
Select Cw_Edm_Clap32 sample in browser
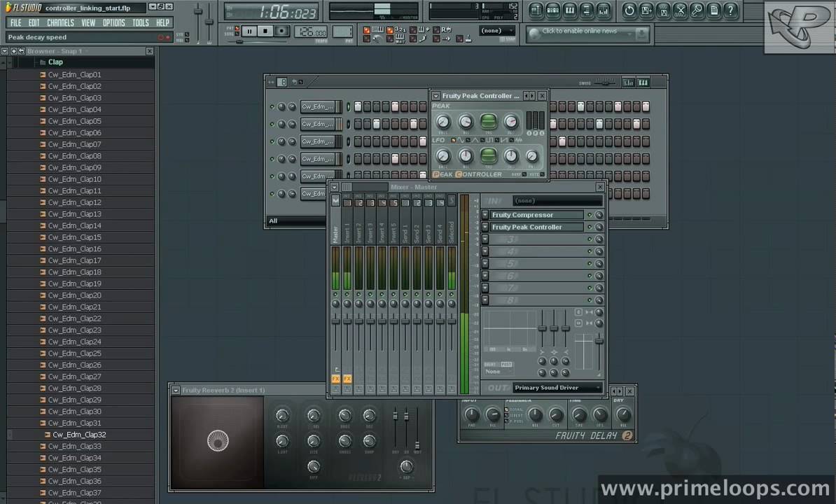coord(79,435)
